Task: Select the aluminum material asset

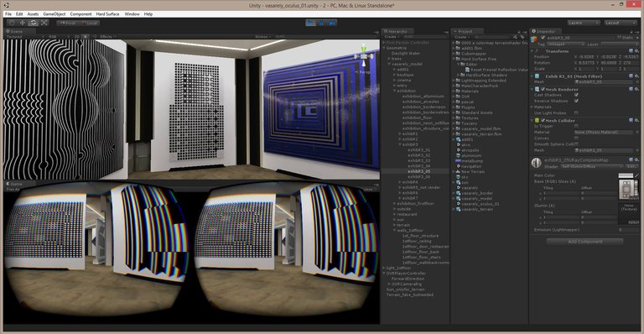Action: (x=469, y=156)
